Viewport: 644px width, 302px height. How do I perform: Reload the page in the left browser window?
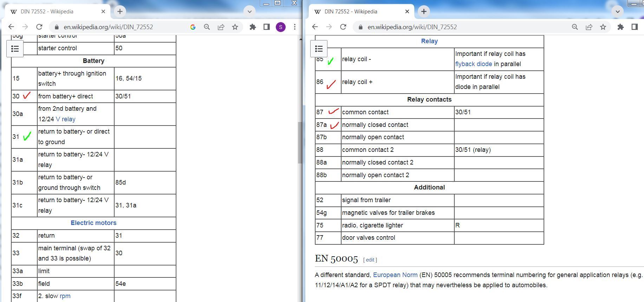(39, 27)
